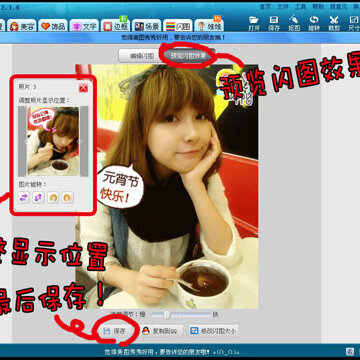Rotate the photo counter-clockwise

(53, 198)
